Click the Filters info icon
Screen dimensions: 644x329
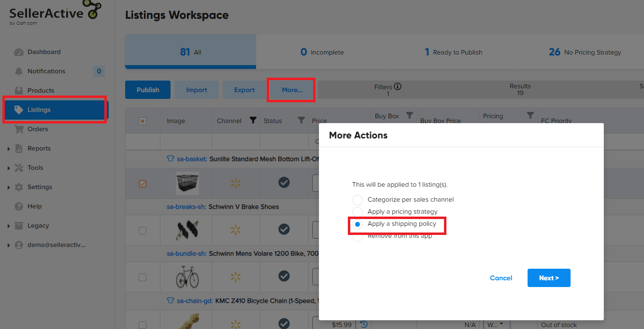tap(398, 87)
